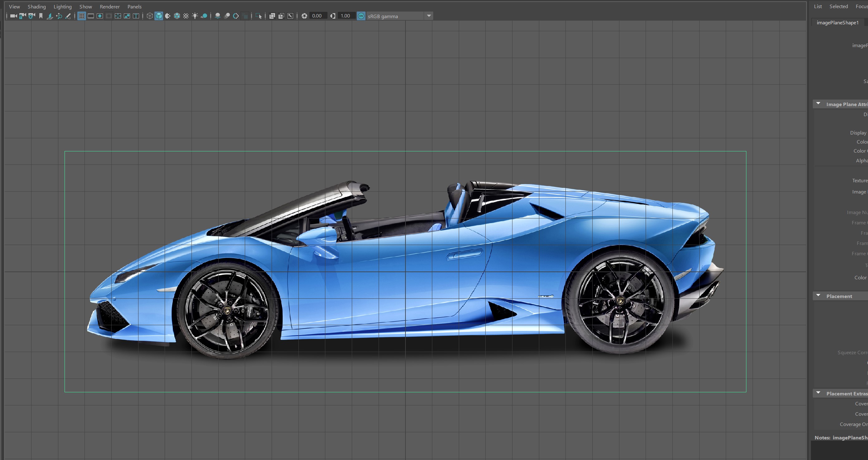Image resolution: width=868 pixels, height=460 pixels.
Task: Enable the resolution gate display
Action: [100, 16]
